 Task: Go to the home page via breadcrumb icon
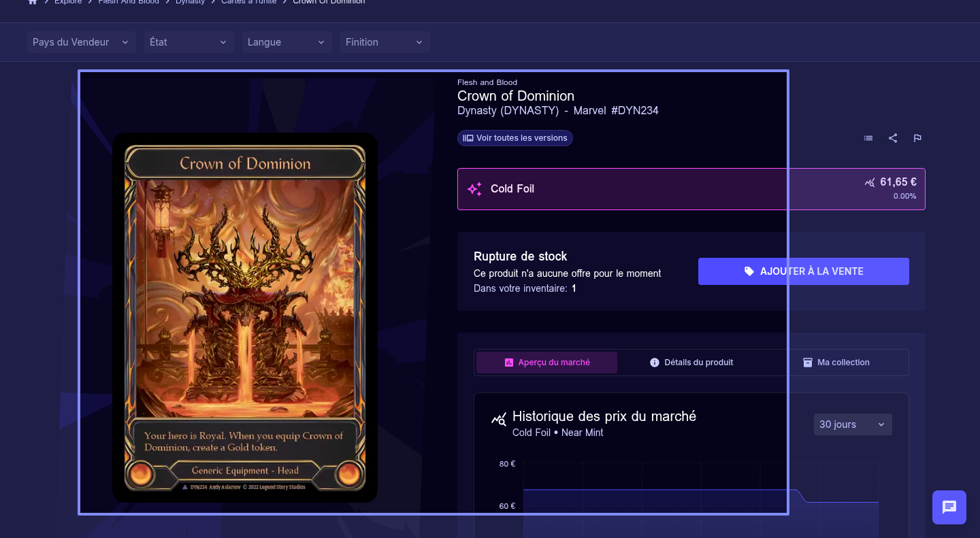tap(33, 2)
